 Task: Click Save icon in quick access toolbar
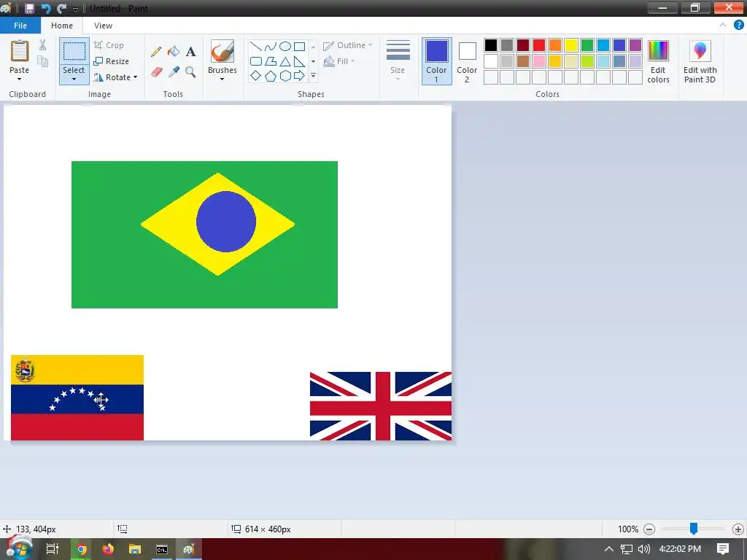tap(29, 9)
